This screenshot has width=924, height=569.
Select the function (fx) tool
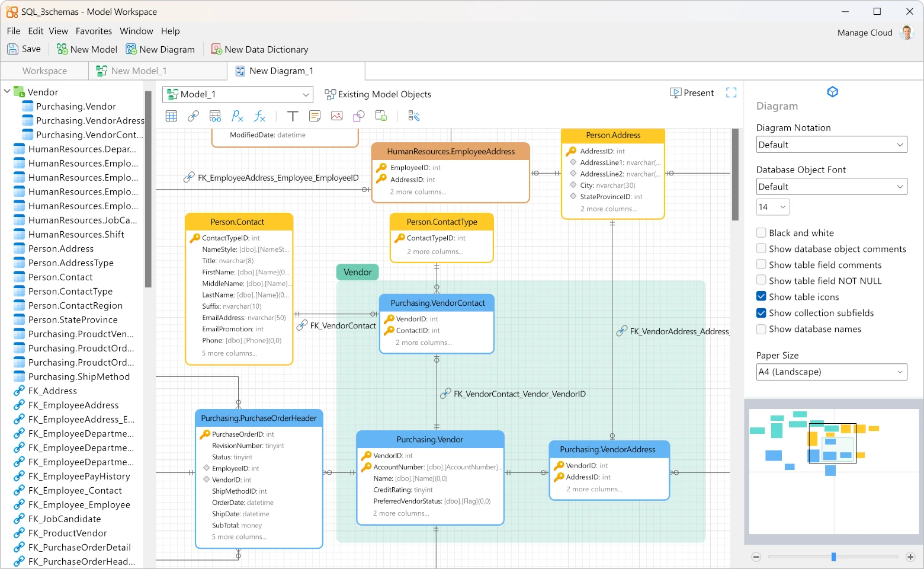[259, 116]
